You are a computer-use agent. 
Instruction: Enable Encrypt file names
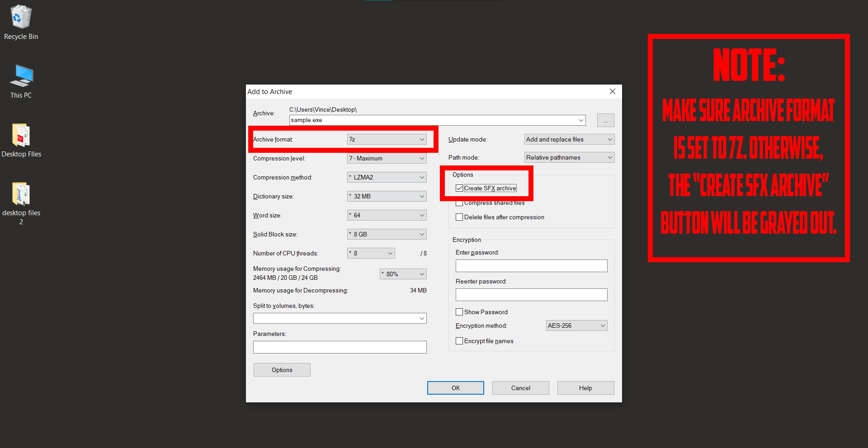459,340
